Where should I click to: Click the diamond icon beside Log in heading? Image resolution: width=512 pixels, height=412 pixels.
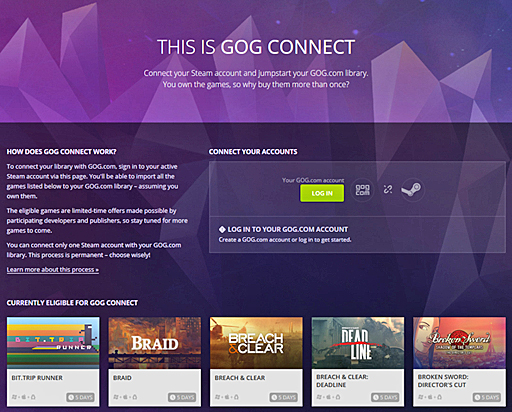pyautogui.click(x=222, y=229)
